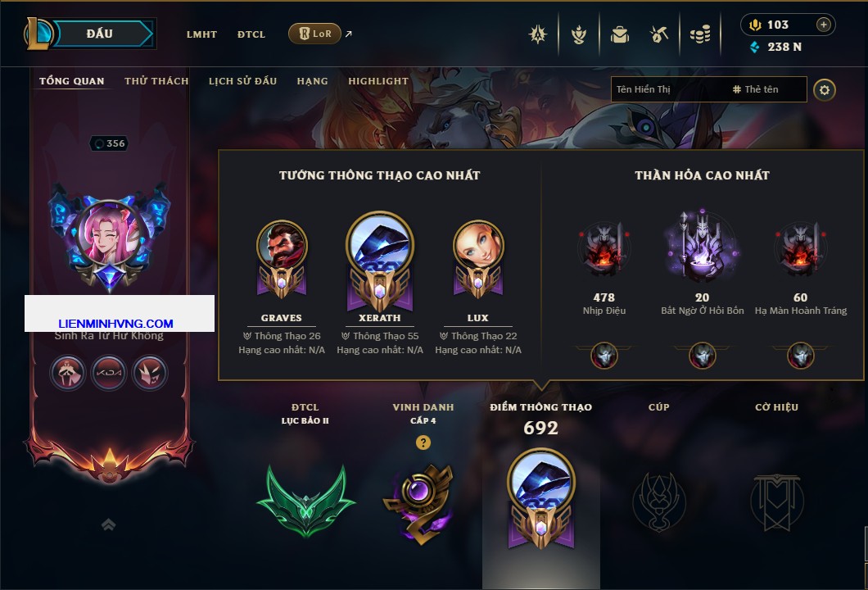Click the Vinh Danh question mark icon

point(423,442)
